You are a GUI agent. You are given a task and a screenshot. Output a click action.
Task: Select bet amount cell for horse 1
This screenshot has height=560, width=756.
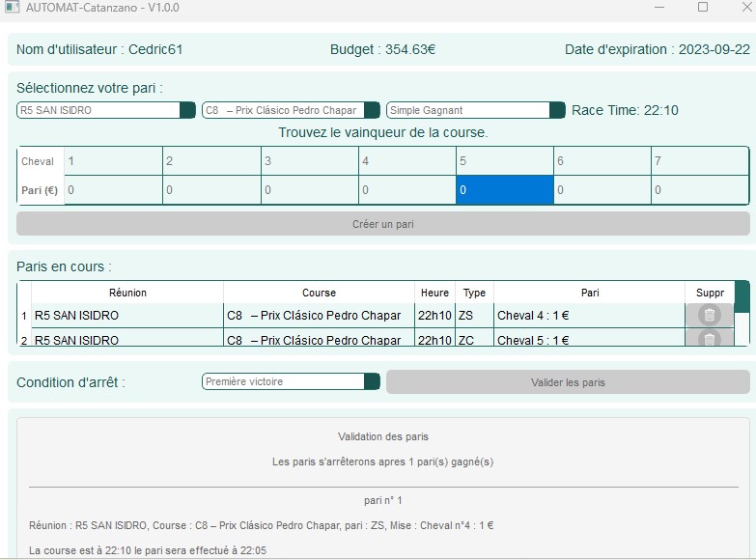(114, 190)
